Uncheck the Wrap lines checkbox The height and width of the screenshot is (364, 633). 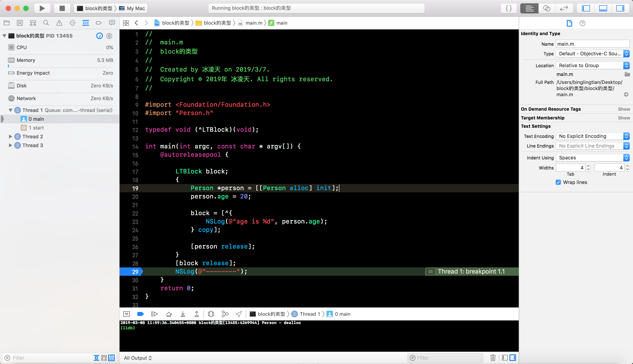(558, 182)
